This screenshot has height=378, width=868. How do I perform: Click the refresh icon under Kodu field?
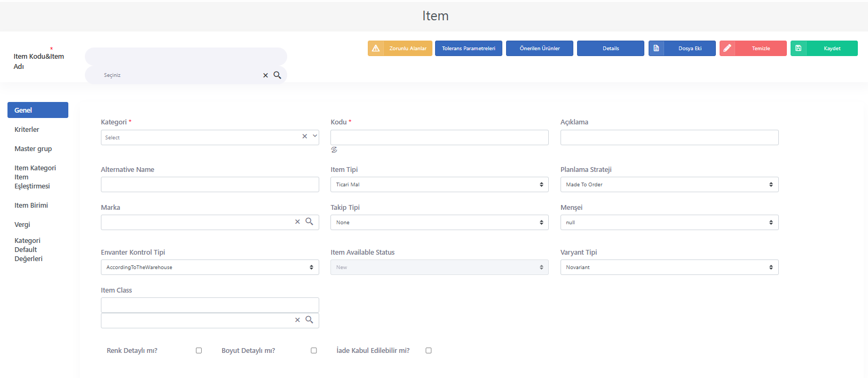(x=334, y=150)
